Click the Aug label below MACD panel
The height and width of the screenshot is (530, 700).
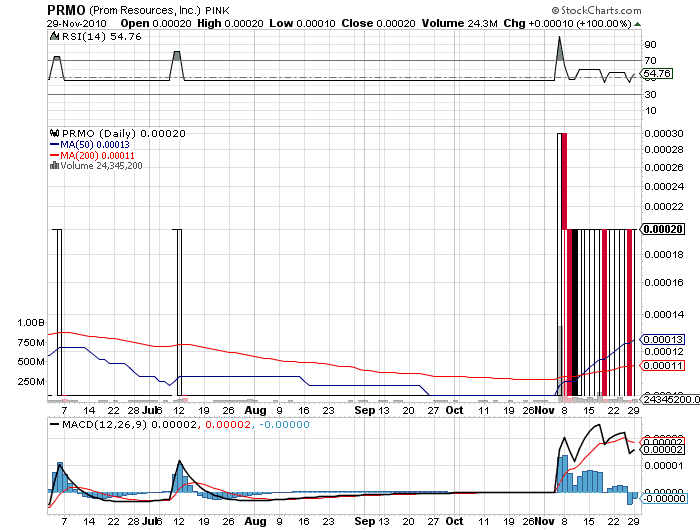(x=255, y=521)
